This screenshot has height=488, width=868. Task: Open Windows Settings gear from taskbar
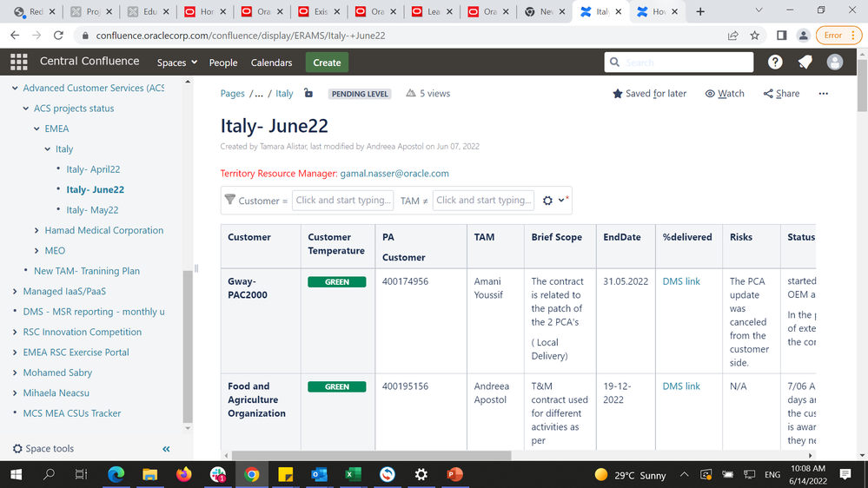point(421,475)
